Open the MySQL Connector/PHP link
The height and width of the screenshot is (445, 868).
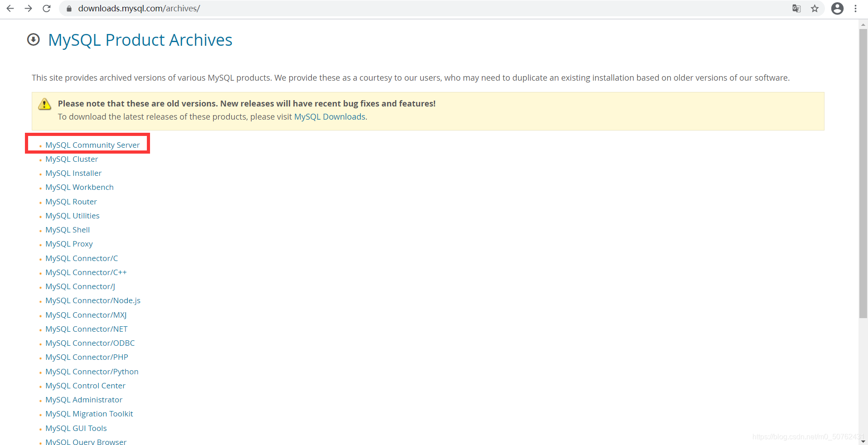[x=87, y=357]
